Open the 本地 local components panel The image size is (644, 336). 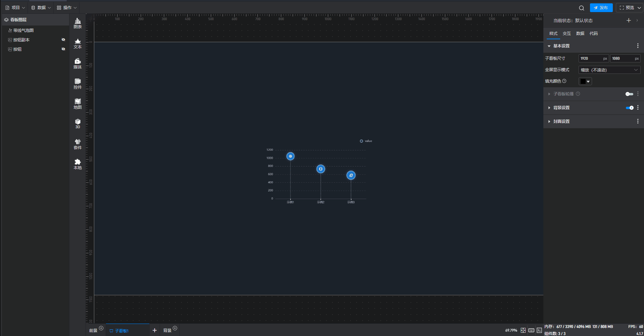point(77,164)
